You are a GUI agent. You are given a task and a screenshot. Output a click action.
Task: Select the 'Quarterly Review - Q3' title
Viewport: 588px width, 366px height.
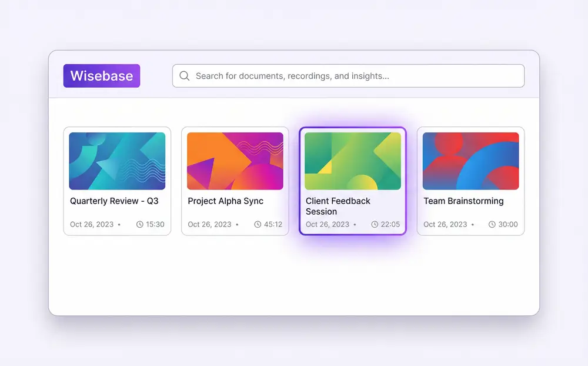(x=114, y=201)
